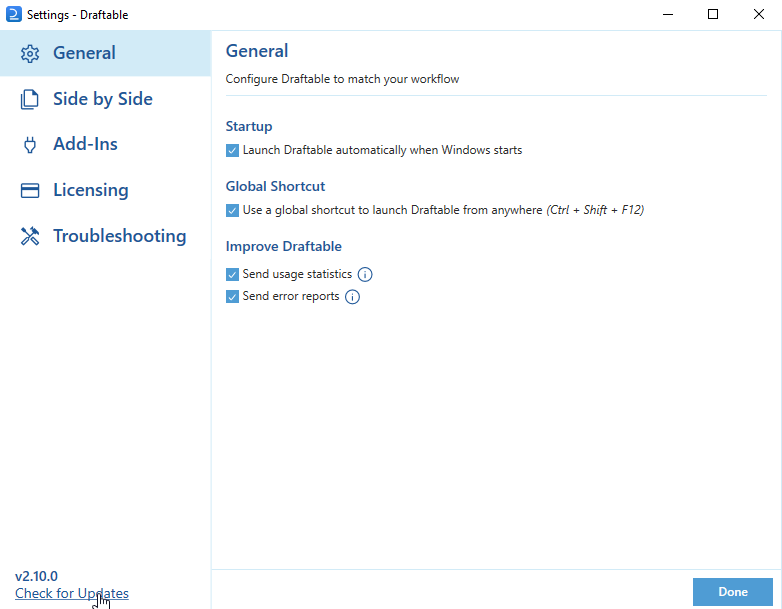Click the Improve Draftable heading
The height and width of the screenshot is (609, 782).
[x=284, y=246]
